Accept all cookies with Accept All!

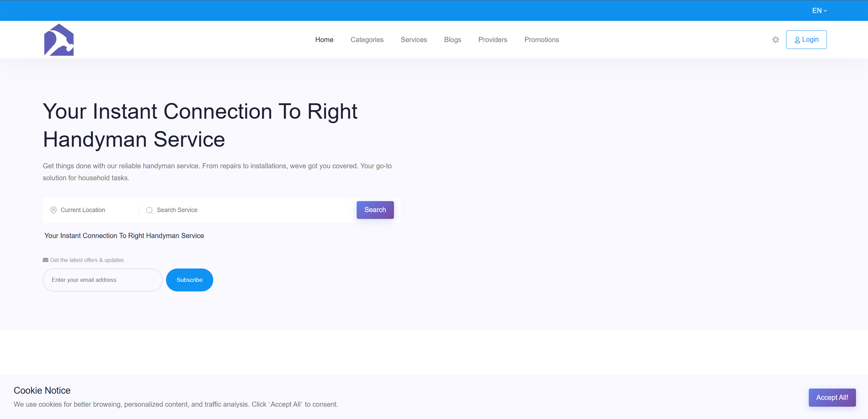pyautogui.click(x=832, y=397)
